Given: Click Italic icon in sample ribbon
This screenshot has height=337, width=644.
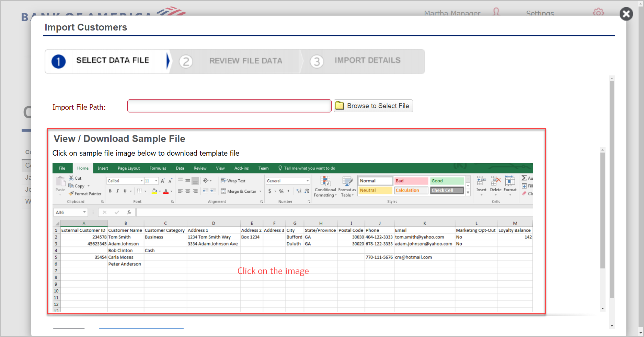Looking at the screenshot, I should pyautogui.click(x=117, y=191).
